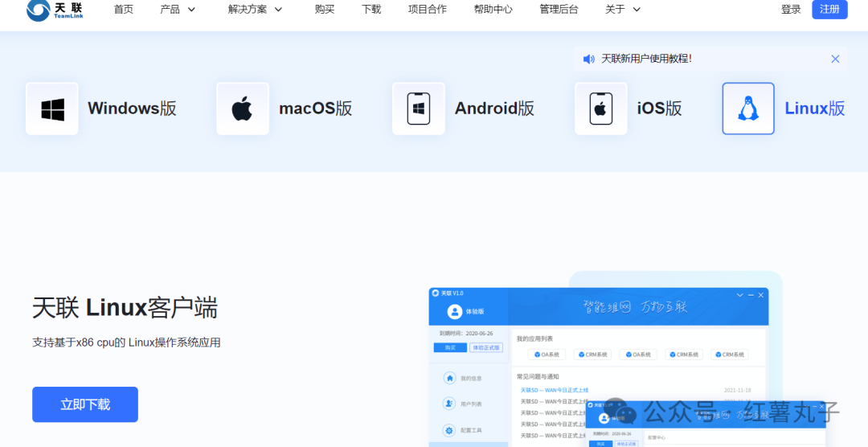Click the 我的信息 home icon in preview
The height and width of the screenshot is (447, 868).
point(449,378)
